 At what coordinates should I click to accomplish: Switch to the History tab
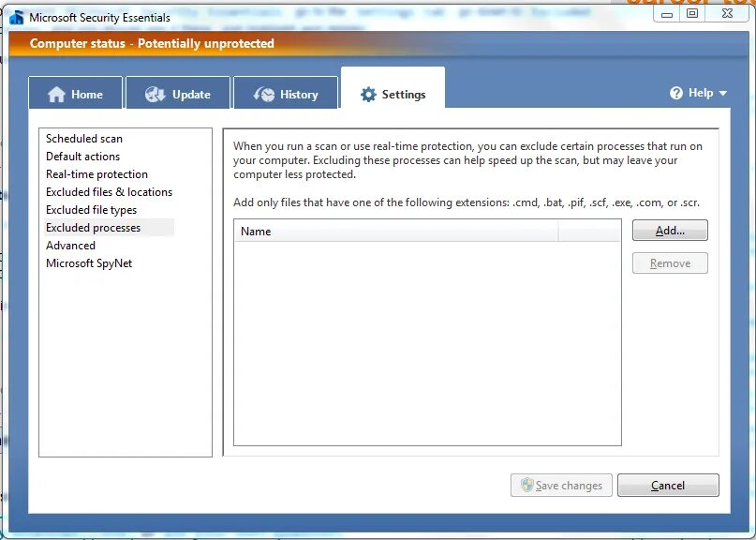pos(286,93)
